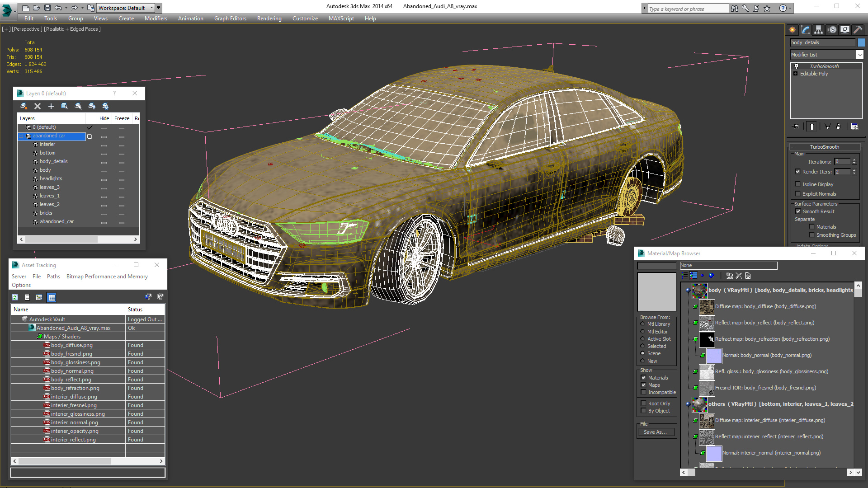This screenshot has height=488, width=868.
Task: Click Create New Layer icon in Layer dialog
Action: [24, 106]
